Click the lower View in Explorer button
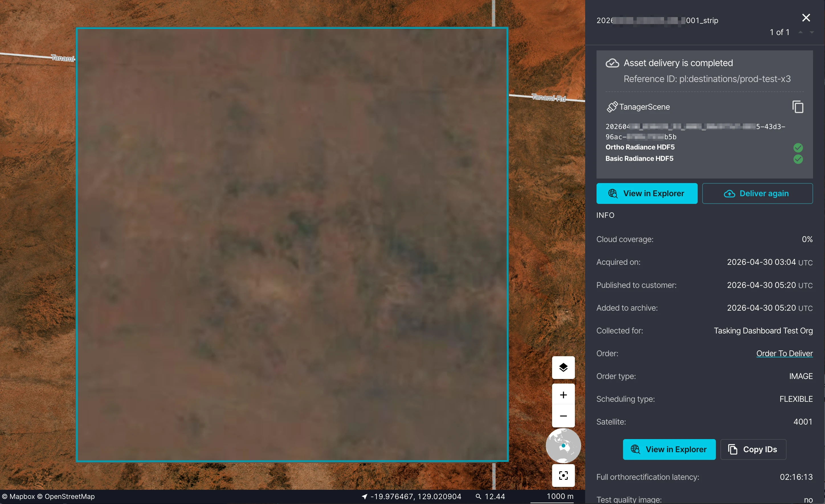The width and height of the screenshot is (825, 504). click(x=669, y=449)
